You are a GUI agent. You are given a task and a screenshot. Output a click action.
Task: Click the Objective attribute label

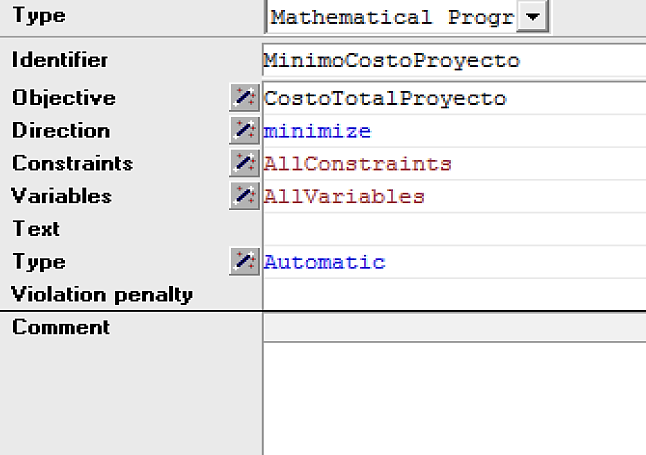64,98
